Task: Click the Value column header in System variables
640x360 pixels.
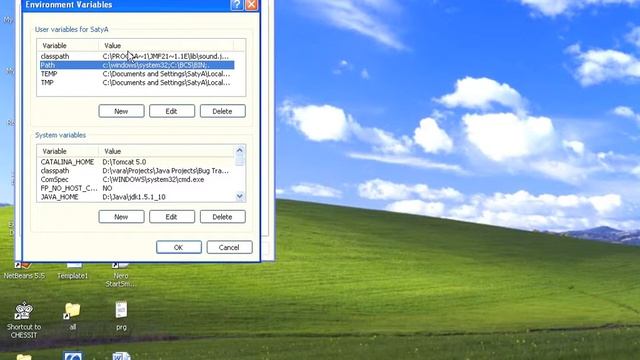Action: click(x=167, y=151)
